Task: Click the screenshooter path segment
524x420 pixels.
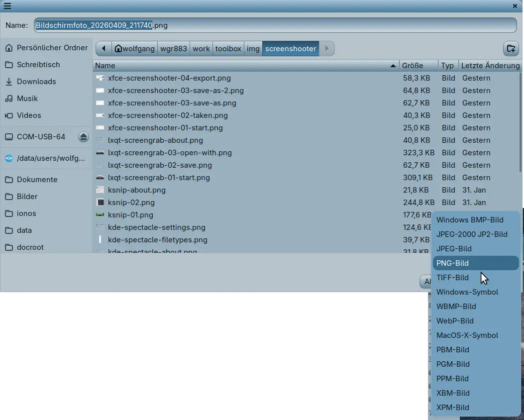Action: pos(291,48)
